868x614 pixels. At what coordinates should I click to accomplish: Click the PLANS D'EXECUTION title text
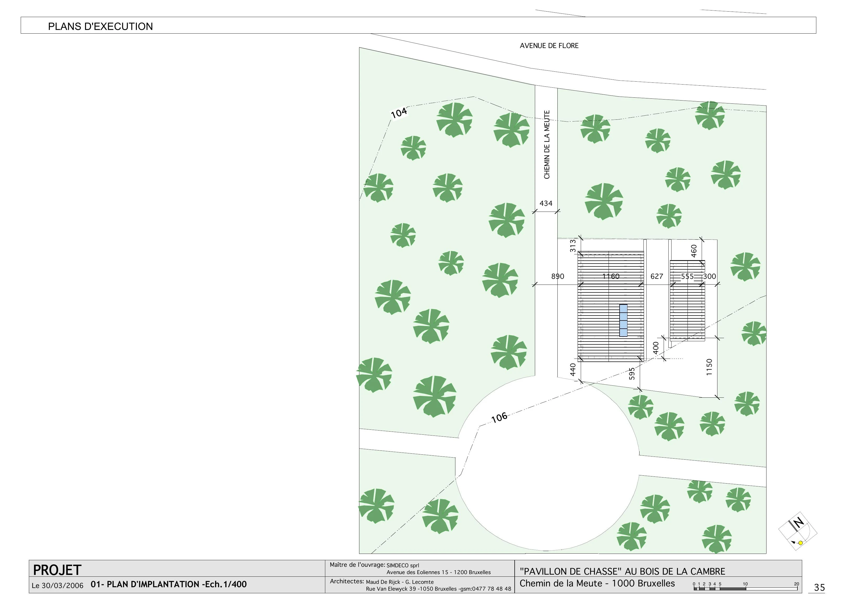click(100, 27)
